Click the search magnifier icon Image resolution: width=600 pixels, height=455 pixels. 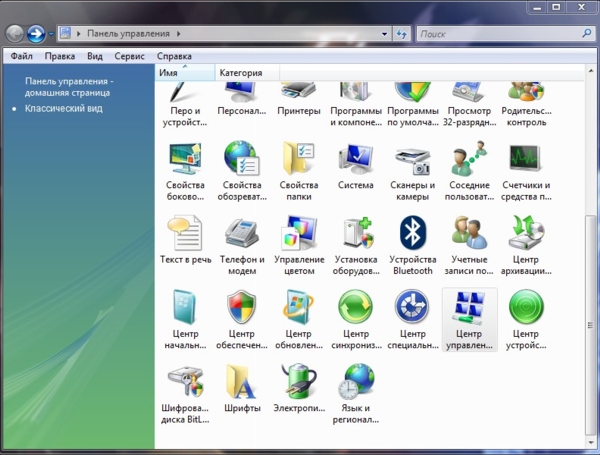(x=587, y=34)
